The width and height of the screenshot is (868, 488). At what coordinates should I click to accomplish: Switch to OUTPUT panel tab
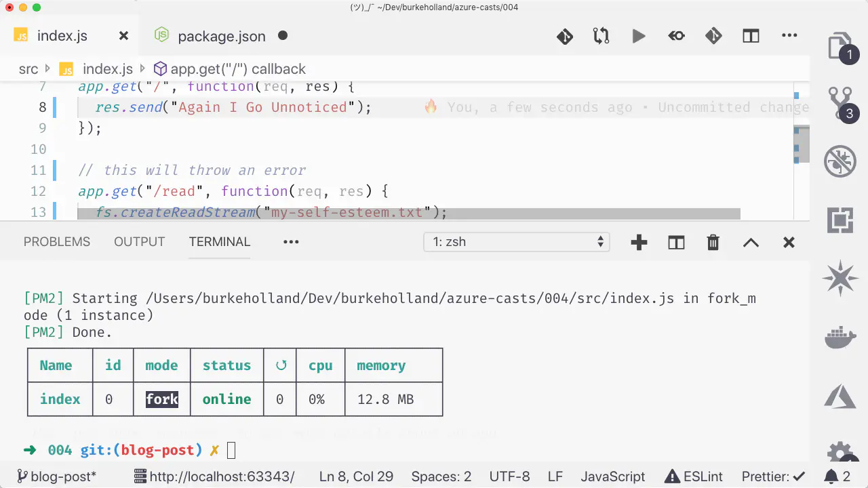[139, 242]
